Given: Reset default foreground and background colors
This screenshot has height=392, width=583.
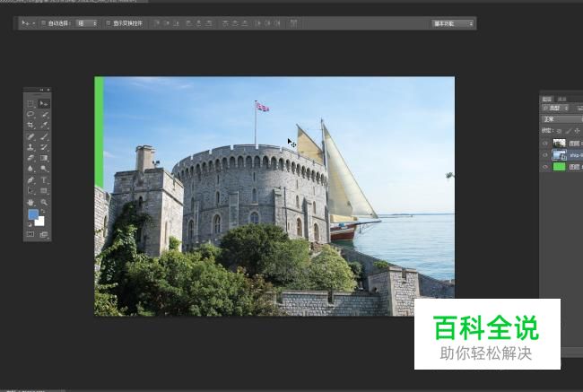Looking at the screenshot, I should (x=30, y=224).
